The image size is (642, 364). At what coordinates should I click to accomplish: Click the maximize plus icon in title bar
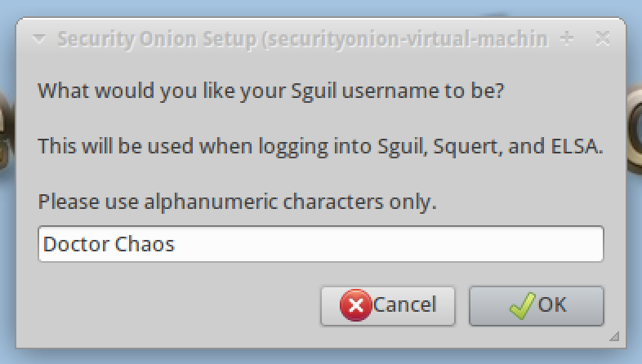click(568, 38)
